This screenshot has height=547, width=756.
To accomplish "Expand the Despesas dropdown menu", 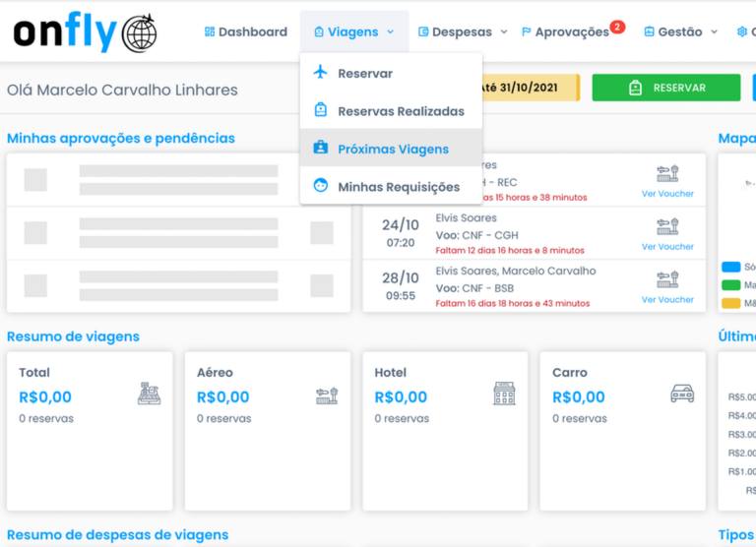I will point(463,32).
